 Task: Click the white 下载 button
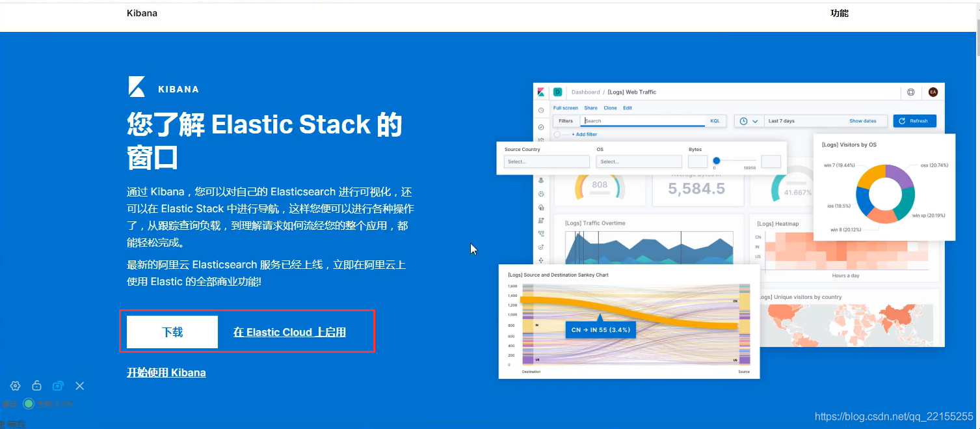click(172, 332)
